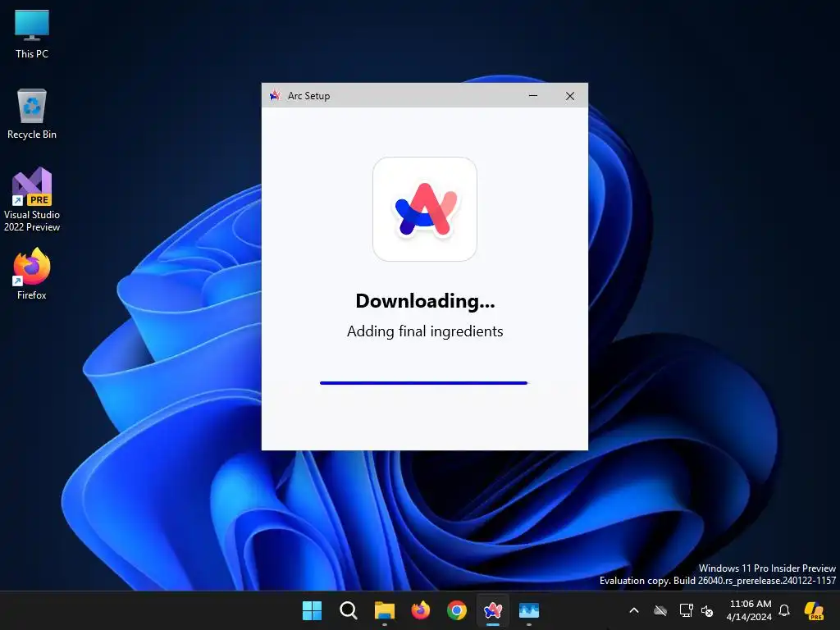Click the "Downloading..." heading text
This screenshot has width=840, height=630.
click(x=425, y=301)
